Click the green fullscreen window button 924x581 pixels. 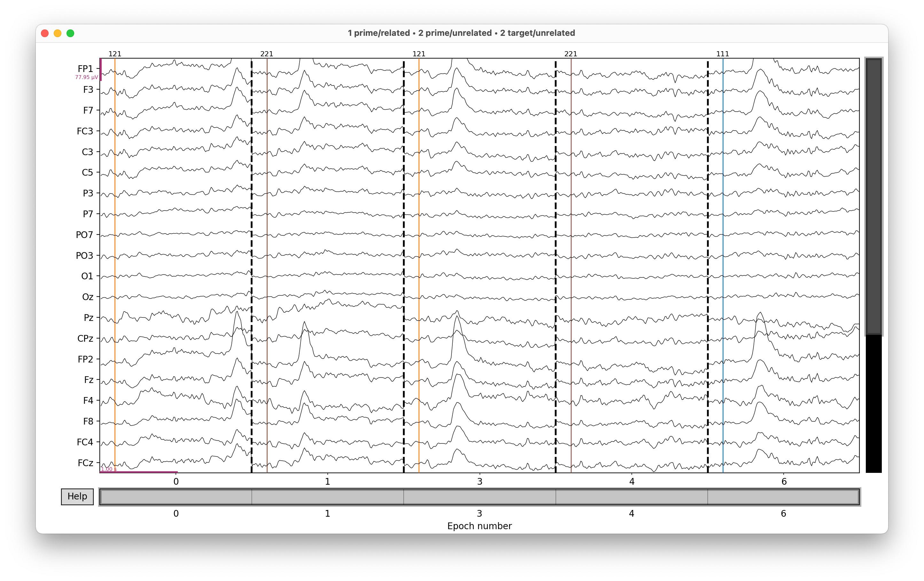click(70, 33)
